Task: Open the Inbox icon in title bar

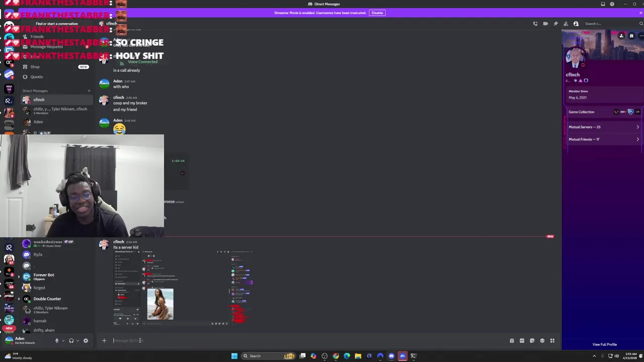Action: pyautogui.click(x=603, y=4)
